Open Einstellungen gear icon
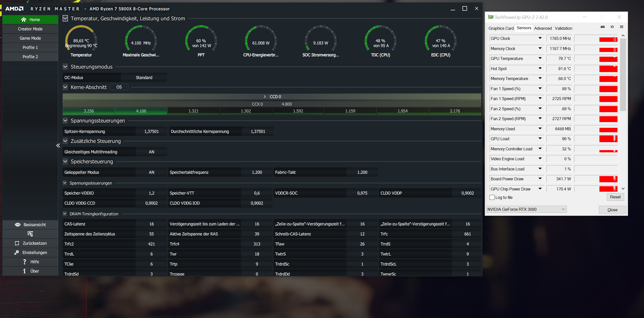 17,253
